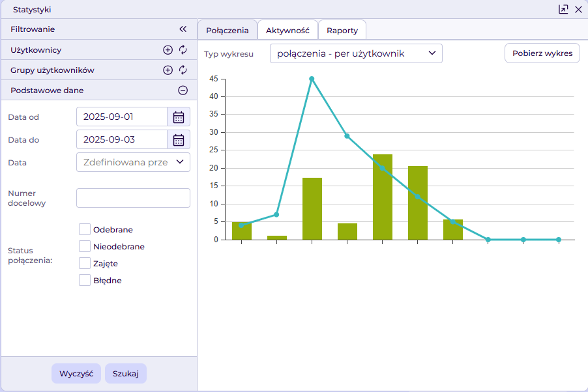Screen dimensions: 588x392
Task: Collapse the Podstawowe dane section
Action: (x=183, y=91)
